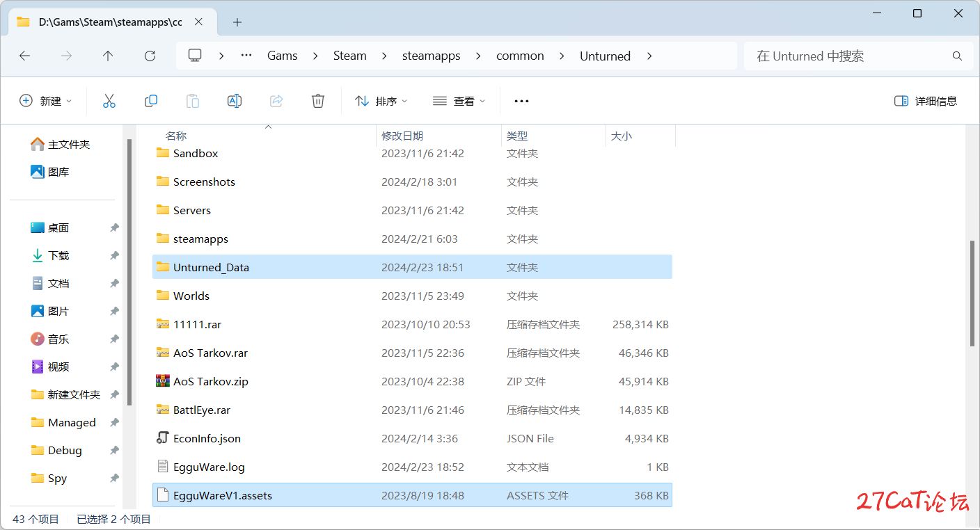The image size is (980, 530).
Task: Click the 11111.rar archive icon
Action: [163, 324]
